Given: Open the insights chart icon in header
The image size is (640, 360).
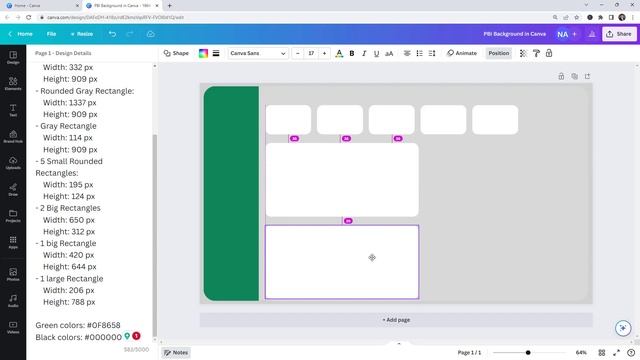Looking at the screenshot, I should (592, 34).
